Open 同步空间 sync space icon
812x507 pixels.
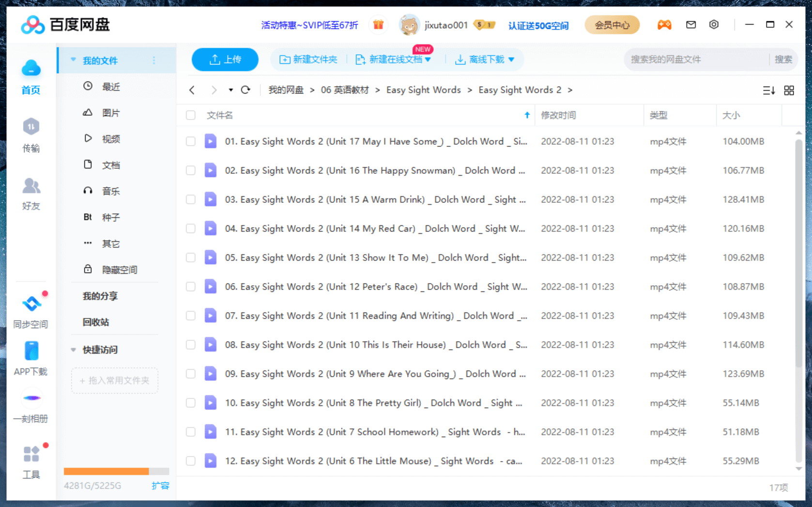31,304
